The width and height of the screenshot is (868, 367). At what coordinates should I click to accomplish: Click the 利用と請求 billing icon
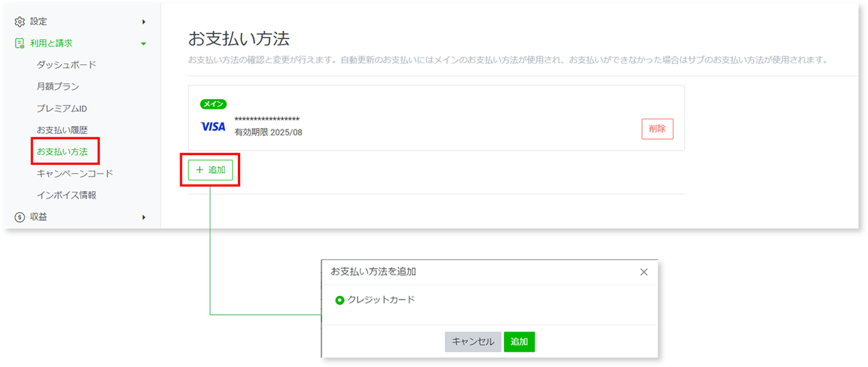[20, 43]
